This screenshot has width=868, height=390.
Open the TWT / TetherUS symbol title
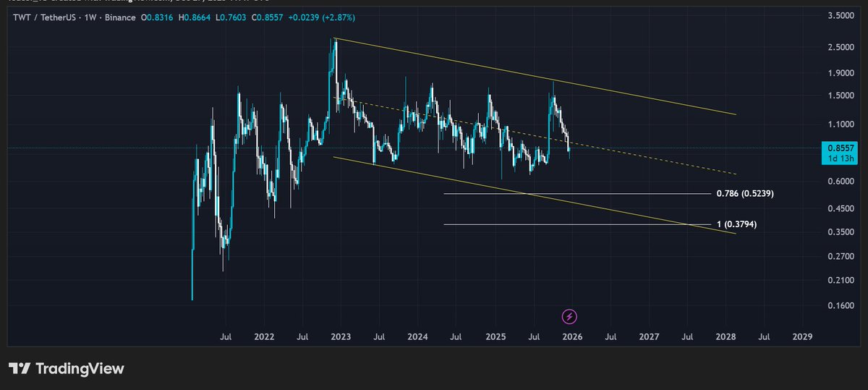[44, 17]
